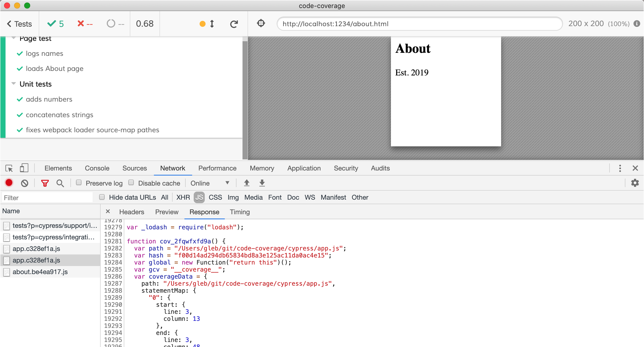Tick Hide data URLs checkbox
The image size is (644, 347).
[x=102, y=197]
